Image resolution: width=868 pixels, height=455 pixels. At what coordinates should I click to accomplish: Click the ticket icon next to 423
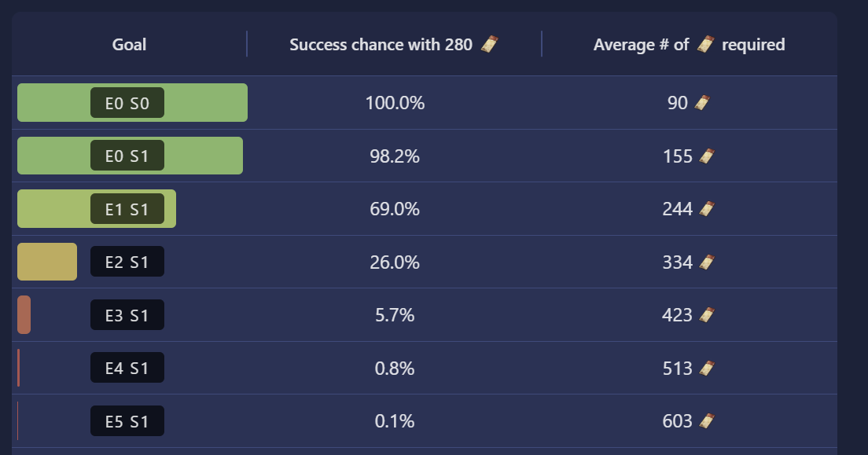point(706,315)
